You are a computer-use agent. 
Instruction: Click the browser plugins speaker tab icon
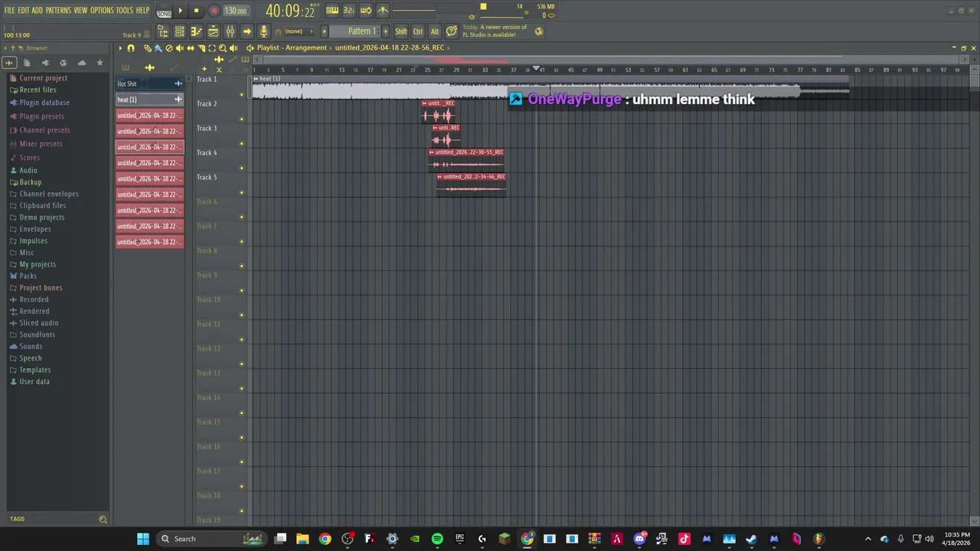[45, 63]
